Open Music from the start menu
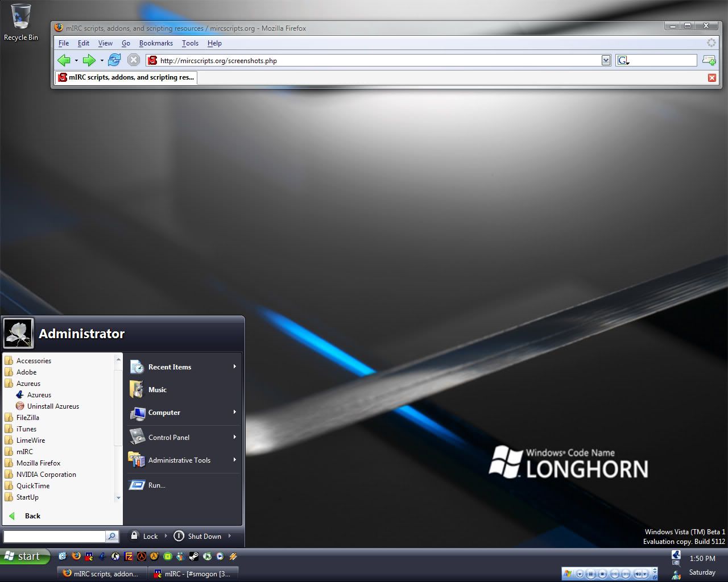Screen dimensions: 728x582 tap(148, 390)
